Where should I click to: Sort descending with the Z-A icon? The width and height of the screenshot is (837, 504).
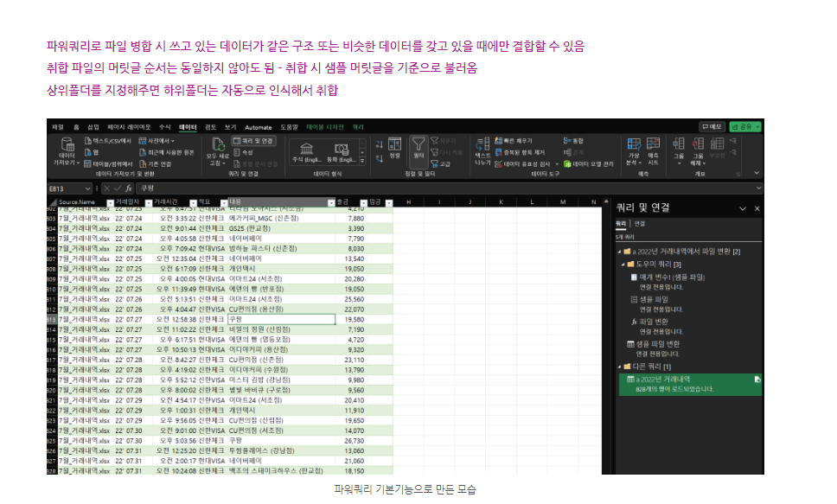379,158
